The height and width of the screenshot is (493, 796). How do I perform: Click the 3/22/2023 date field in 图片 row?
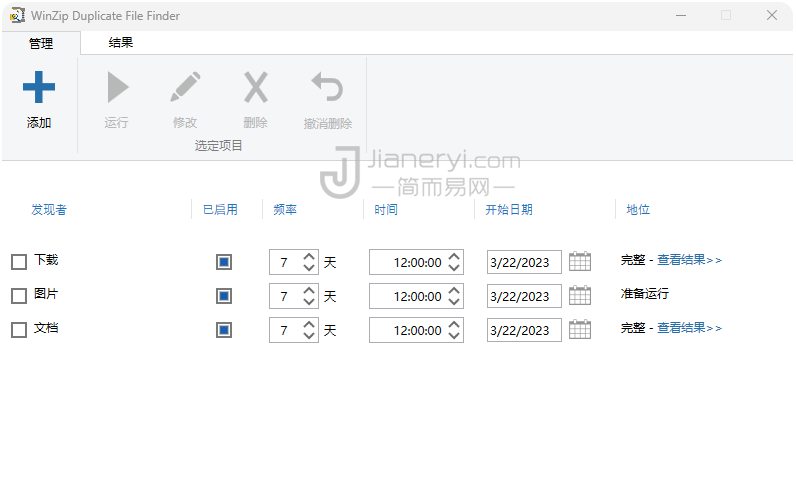click(524, 296)
